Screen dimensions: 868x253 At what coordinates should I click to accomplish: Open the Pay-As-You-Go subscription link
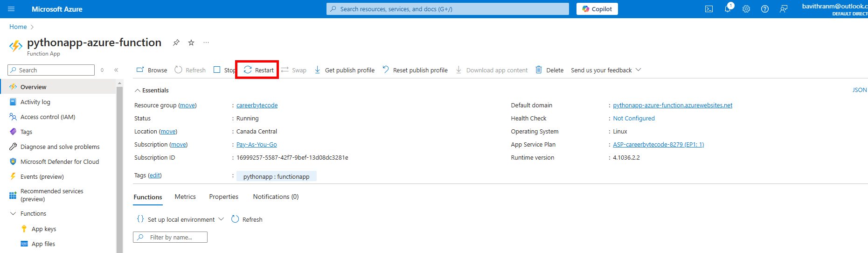257,144
